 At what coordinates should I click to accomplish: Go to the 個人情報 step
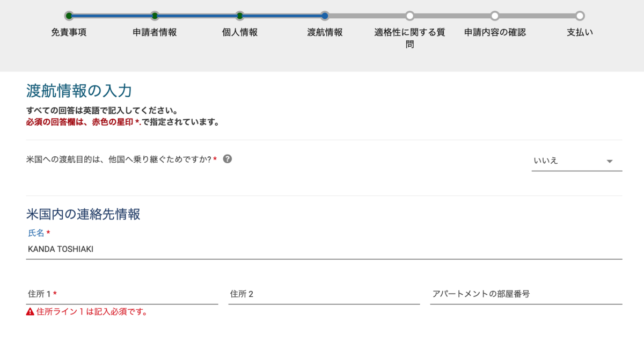pos(240,32)
